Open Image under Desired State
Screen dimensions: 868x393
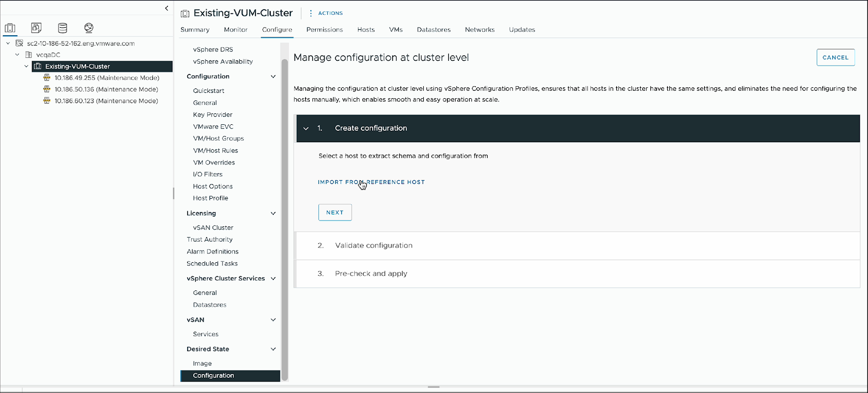(x=202, y=363)
